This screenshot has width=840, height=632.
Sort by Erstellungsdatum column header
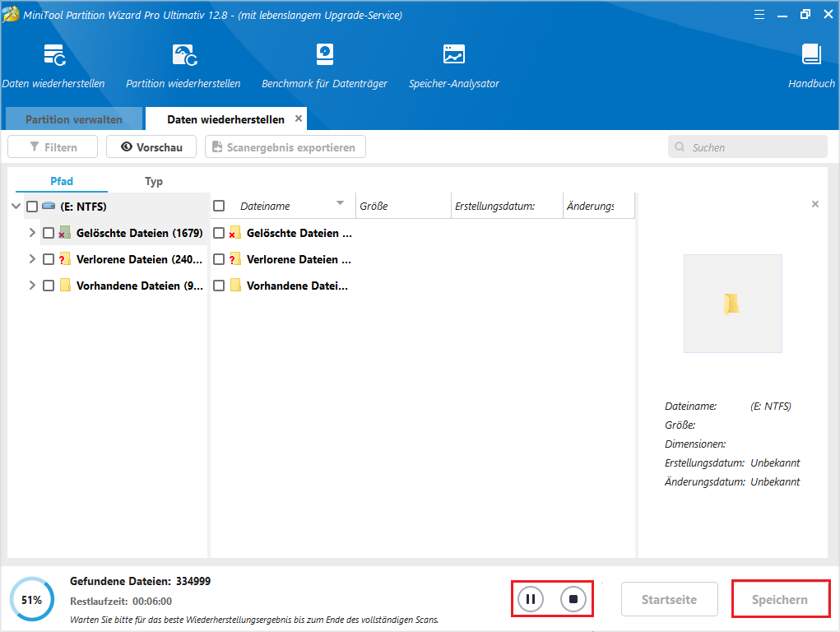click(507, 206)
